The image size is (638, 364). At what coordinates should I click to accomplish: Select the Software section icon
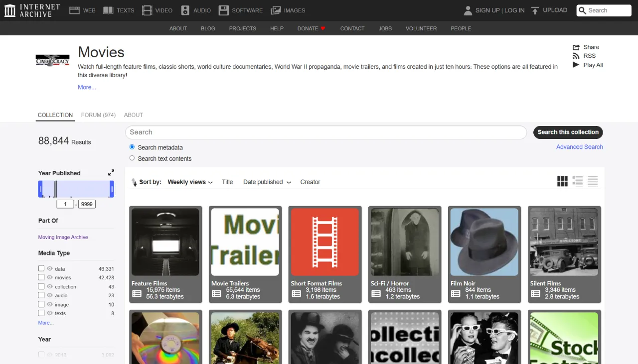click(223, 10)
